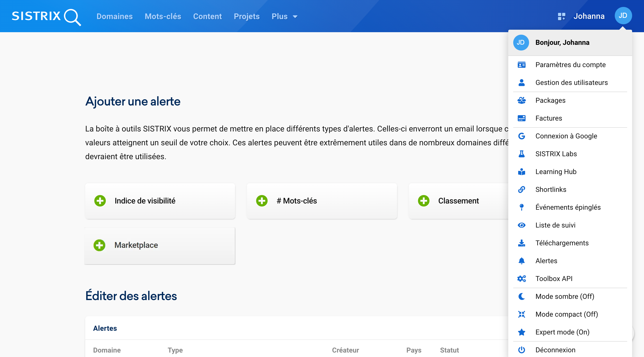Toggle Mode compact (Off)
644x357 pixels.
point(570,314)
